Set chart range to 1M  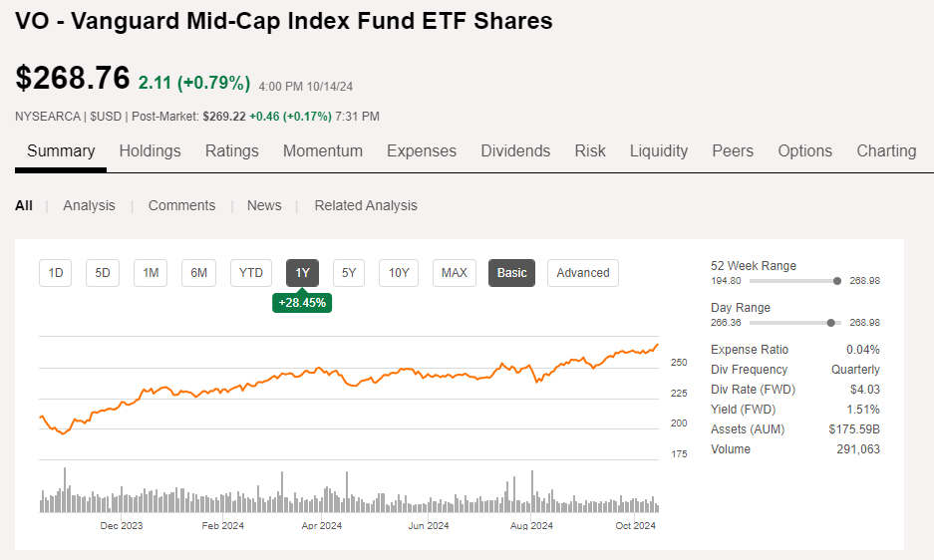(x=151, y=273)
